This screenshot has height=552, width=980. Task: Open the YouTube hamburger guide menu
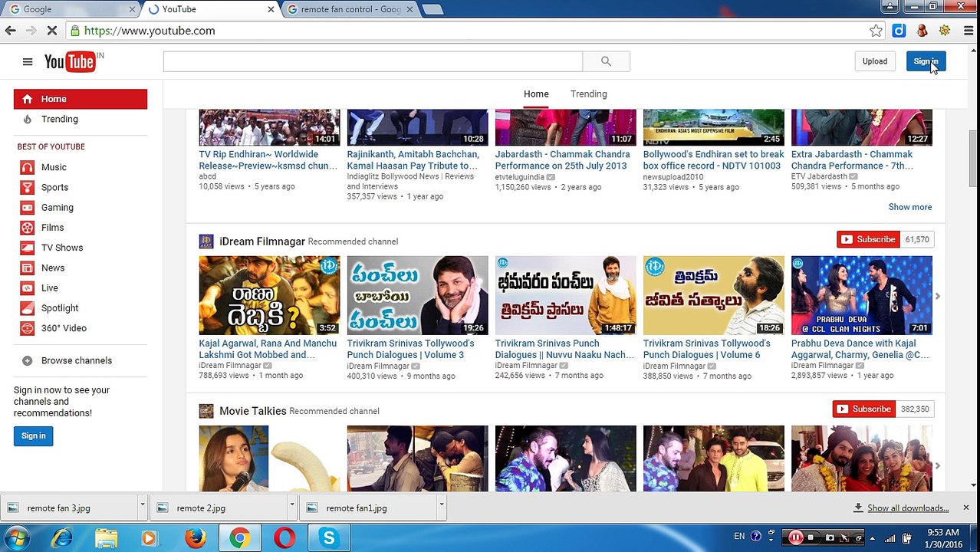pos(28,62)
